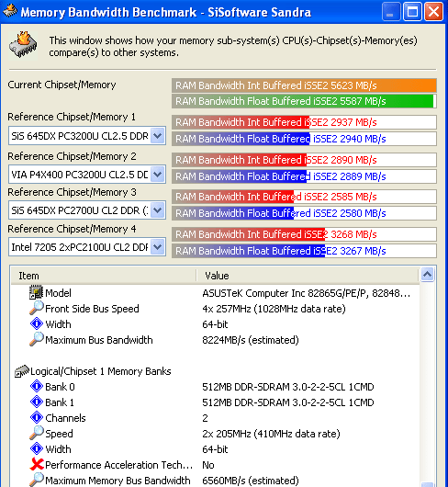Click the Model row chipset icon
The height and width of the screenshot is (487, 448).
click(36, 292)
